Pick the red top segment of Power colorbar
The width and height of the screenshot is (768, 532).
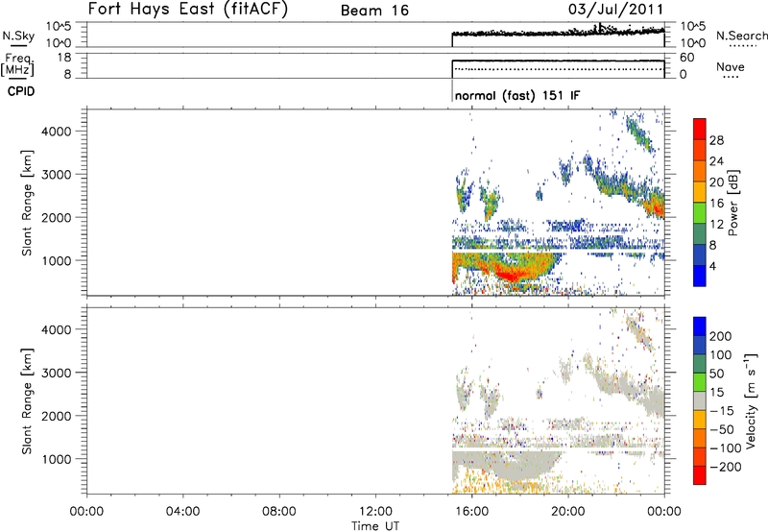point(700,129)
